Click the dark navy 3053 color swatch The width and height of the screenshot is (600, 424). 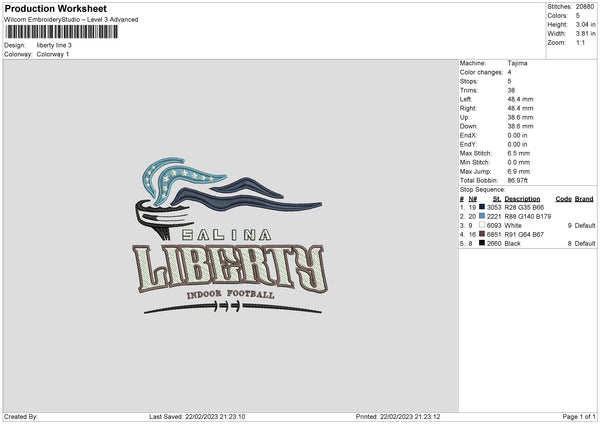pos(482,207)
